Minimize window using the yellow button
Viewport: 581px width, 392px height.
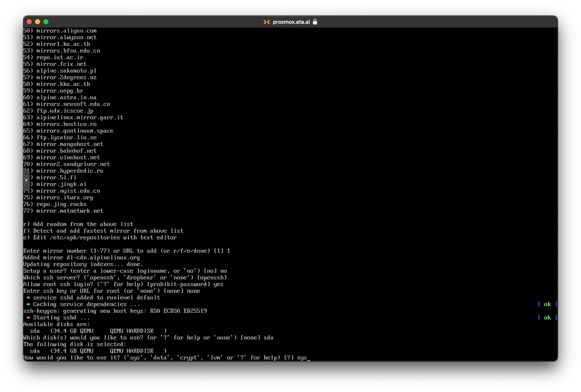click(x=38, y=22)
